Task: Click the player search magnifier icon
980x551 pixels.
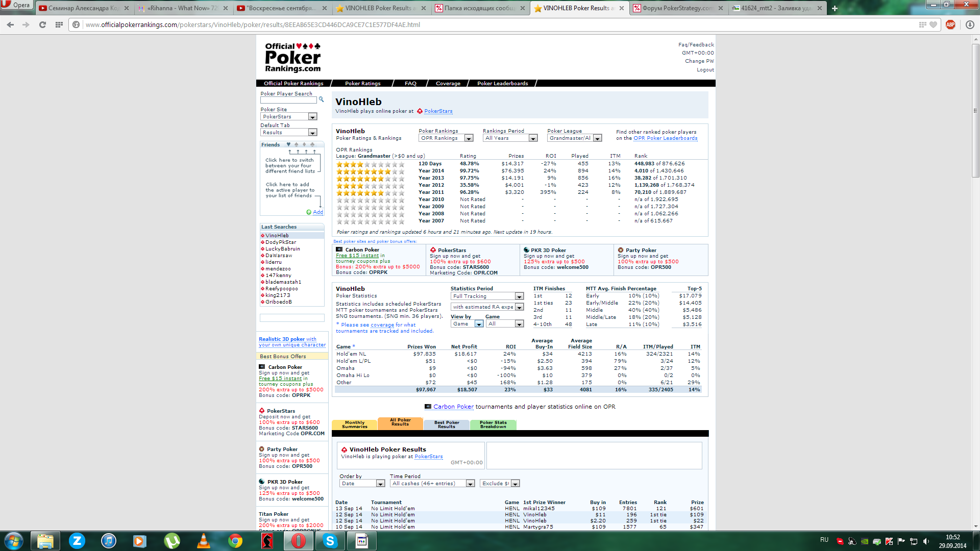Action: point(321,99)
